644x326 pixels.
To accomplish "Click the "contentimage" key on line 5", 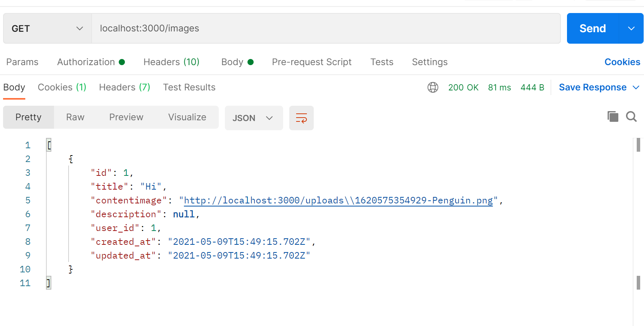I will (129, 200).
